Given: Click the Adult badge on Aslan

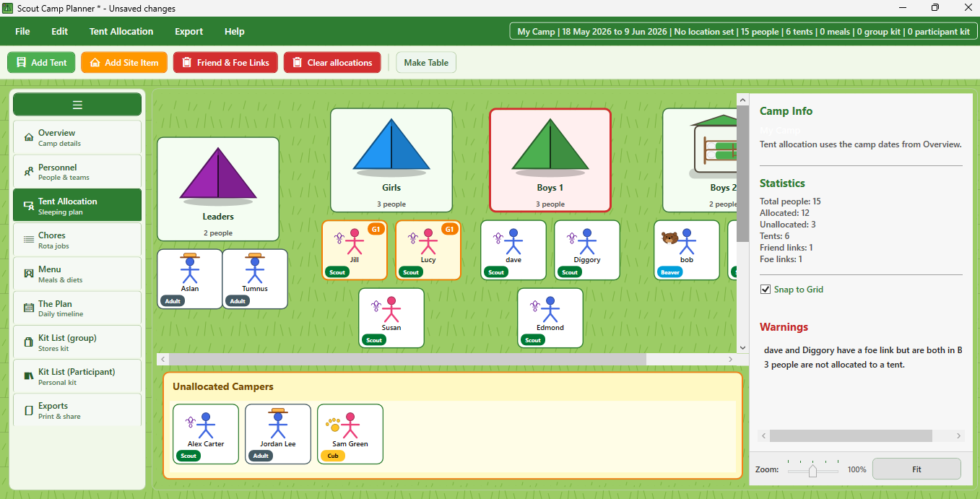Looking at the screenshot, I should (x=173, y=301).
